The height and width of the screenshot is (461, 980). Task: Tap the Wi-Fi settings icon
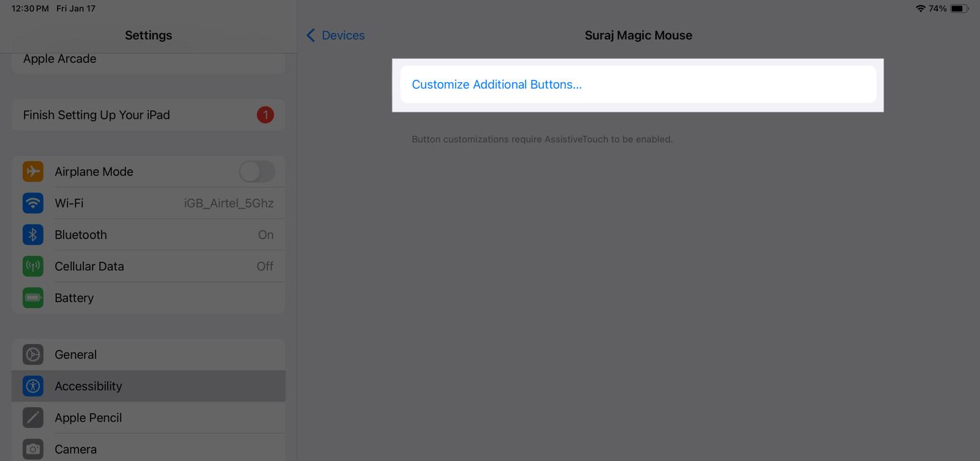[33, 203]
